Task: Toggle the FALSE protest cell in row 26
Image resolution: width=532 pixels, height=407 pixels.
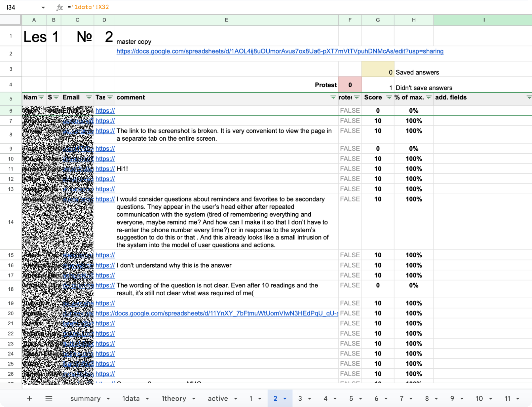Action: [350, 374]
